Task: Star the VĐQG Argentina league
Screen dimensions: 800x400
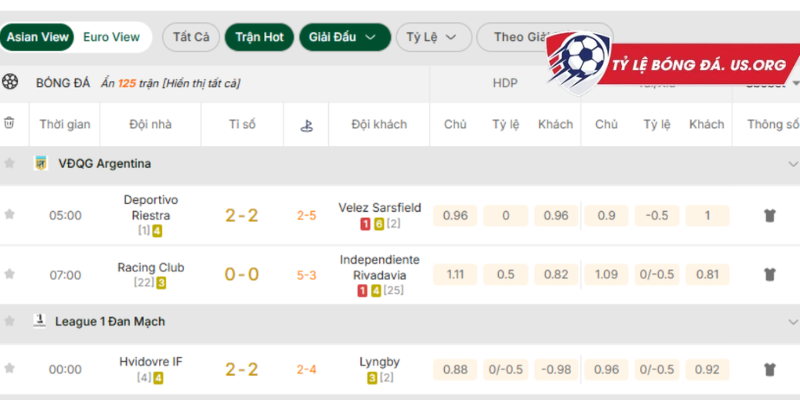Action: [x=10, y=163]
